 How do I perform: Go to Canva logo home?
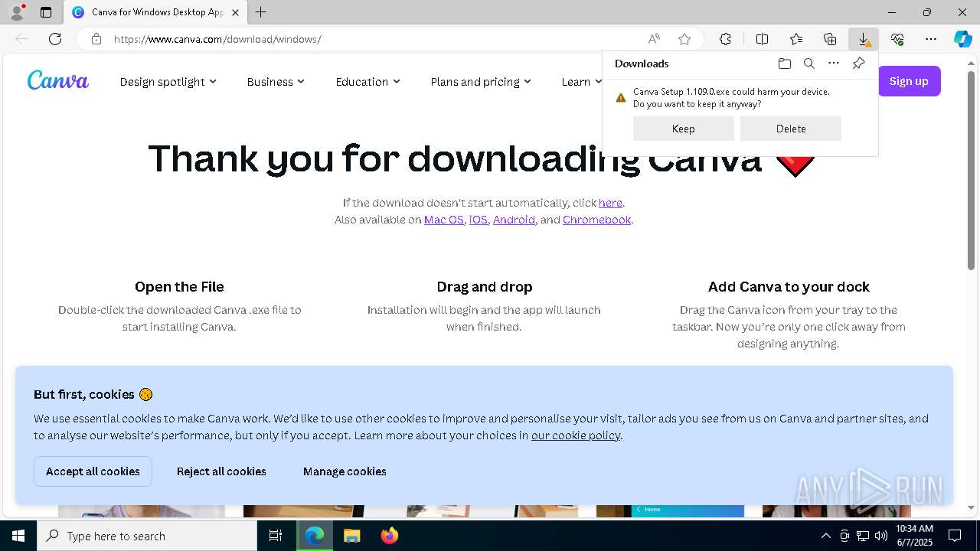click(x=58, y=80)
